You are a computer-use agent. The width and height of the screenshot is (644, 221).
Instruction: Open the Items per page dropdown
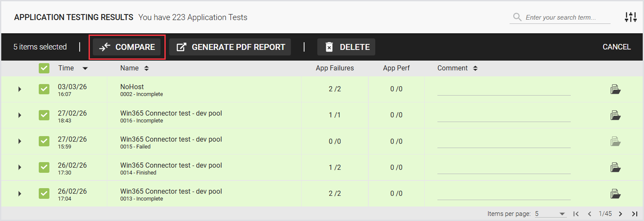(x=550, y=214)
